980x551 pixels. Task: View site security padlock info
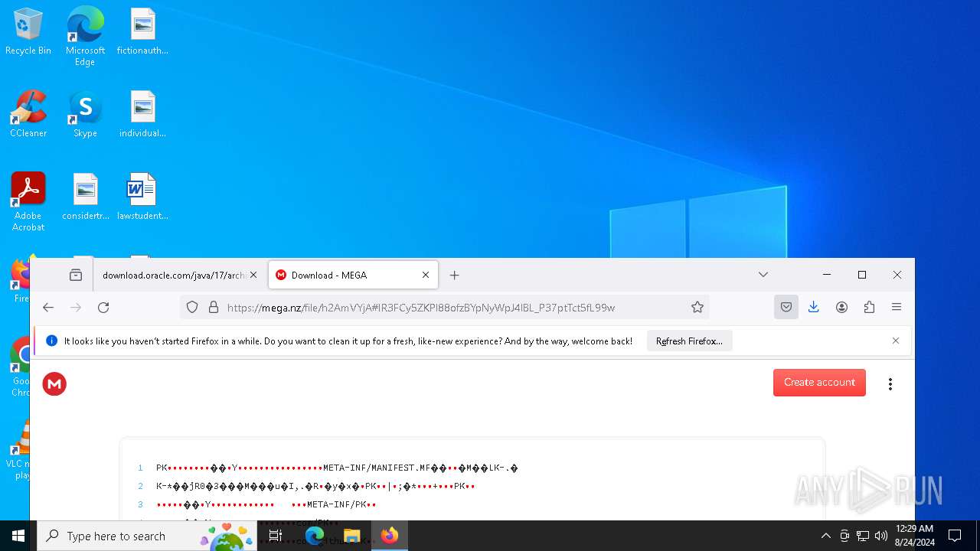pos(214,307)
